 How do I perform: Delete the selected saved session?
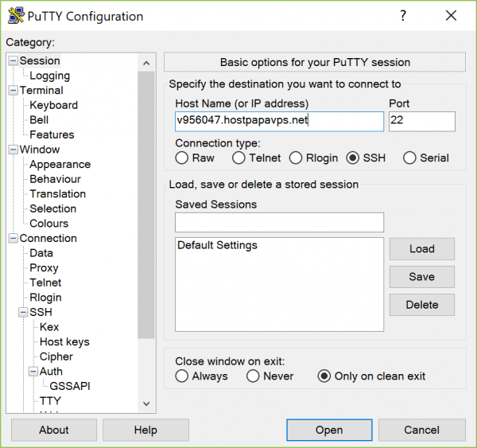point(422,305)
